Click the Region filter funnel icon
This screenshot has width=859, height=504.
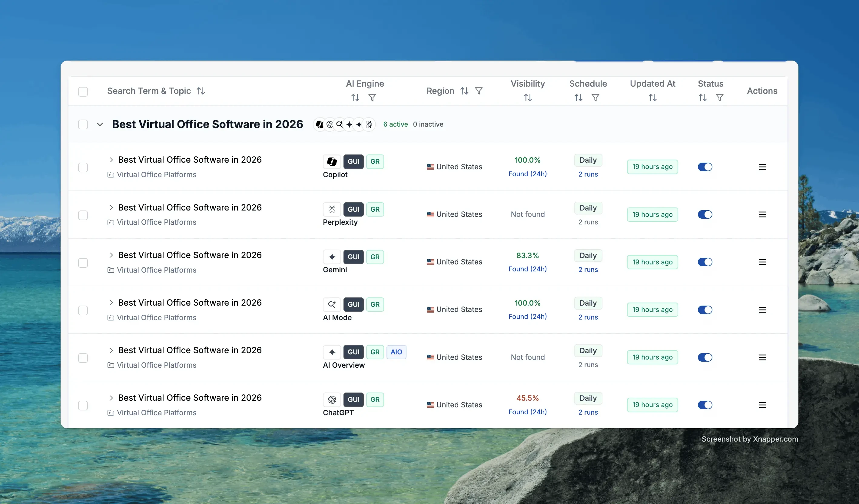pos(479,91)
